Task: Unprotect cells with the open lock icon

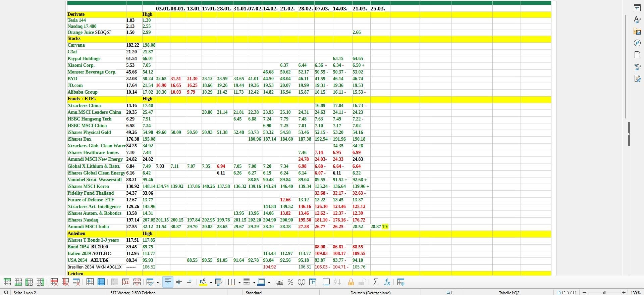Action: coord(362,282)
